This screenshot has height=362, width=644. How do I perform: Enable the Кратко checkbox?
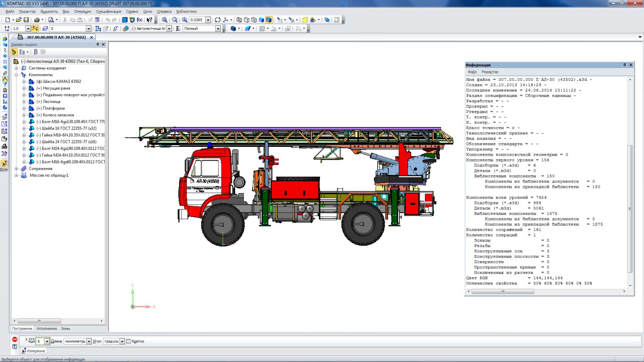(x=129, y=341)
